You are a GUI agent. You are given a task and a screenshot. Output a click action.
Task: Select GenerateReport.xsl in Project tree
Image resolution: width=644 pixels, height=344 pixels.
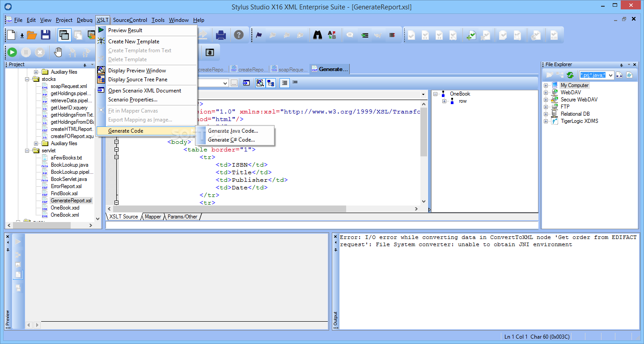pyautogui.click(x=71, y=201)
